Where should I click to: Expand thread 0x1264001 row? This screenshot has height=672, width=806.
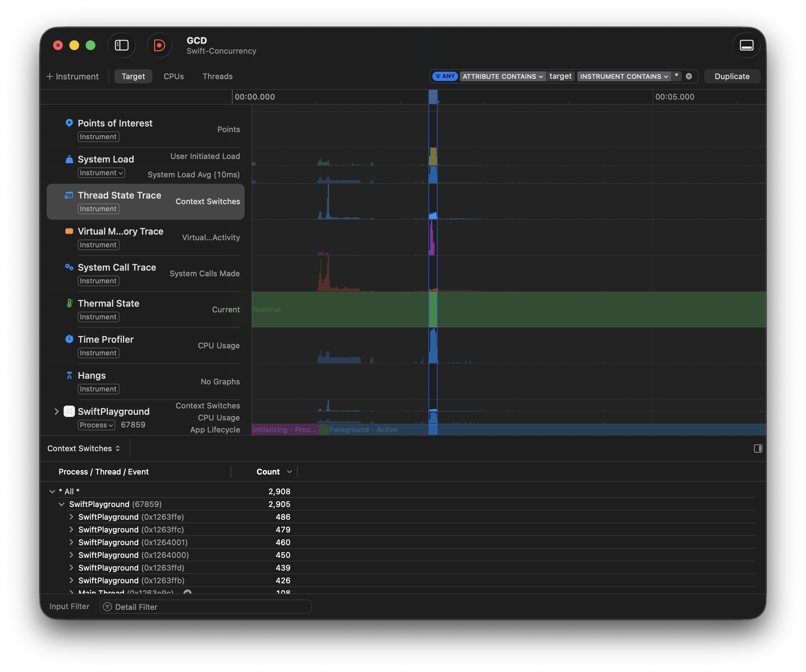pos(71,542)
